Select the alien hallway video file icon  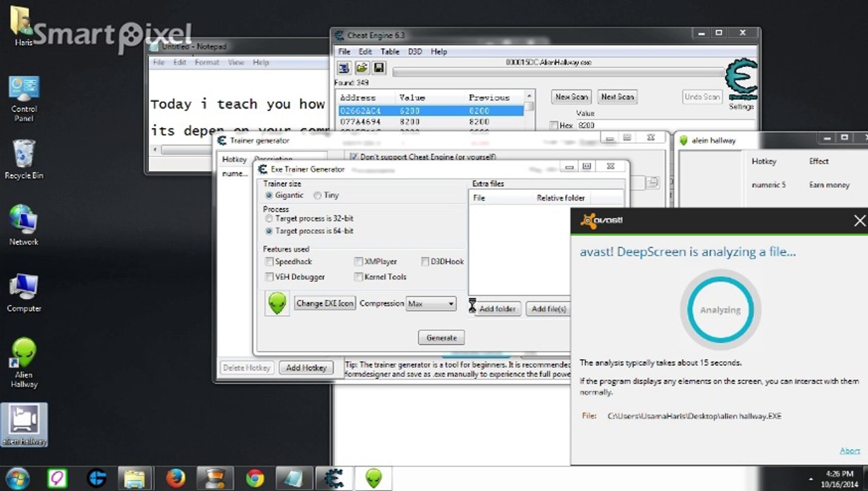pos(24,425)
